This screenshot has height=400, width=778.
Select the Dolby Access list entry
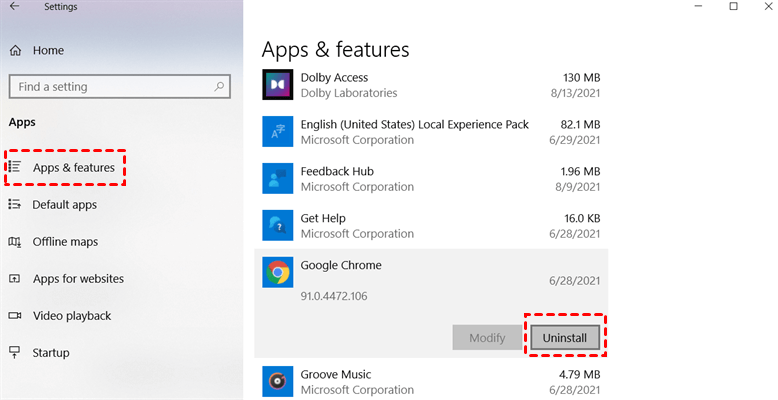430,85
